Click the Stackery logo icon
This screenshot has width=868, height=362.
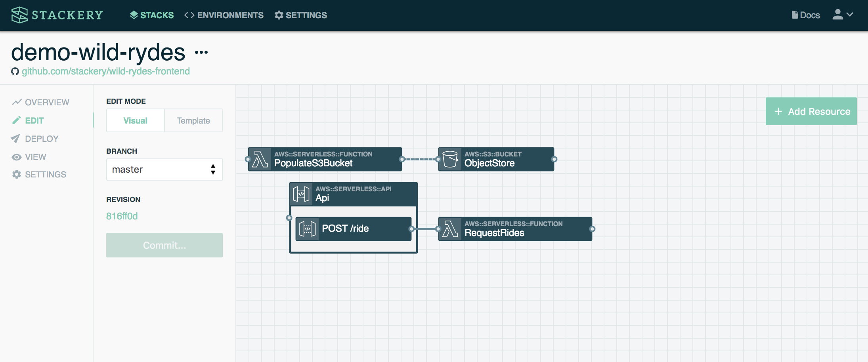[x=19, y=15]
